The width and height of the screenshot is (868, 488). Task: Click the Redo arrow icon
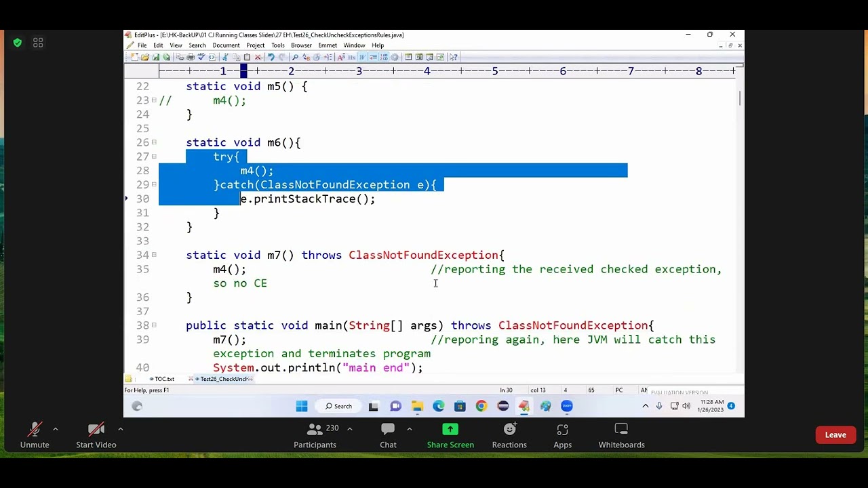(282, 57)
